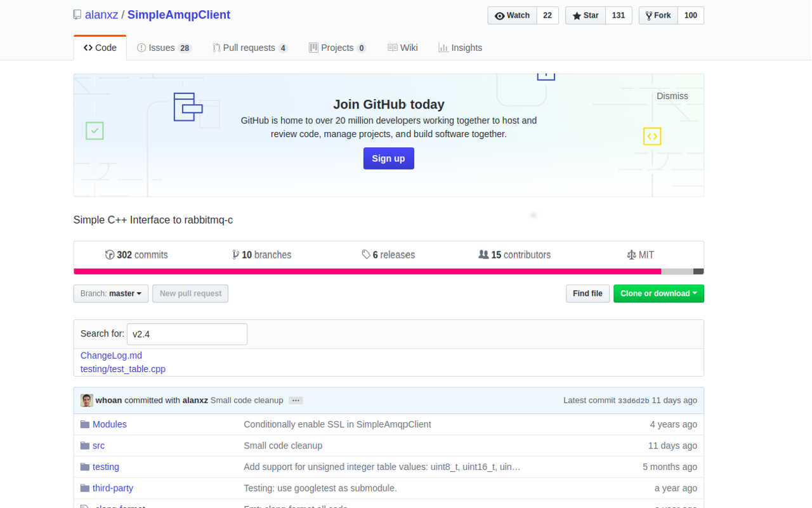Image resolution: width=812 pixels, height=508 pixels.
Task: Switch to the Issues tab
Action: [x=164, y=48]
